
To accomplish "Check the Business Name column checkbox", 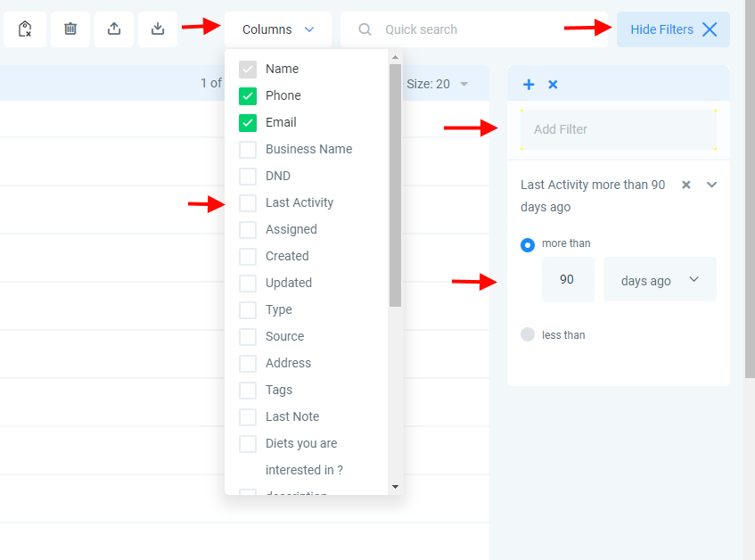I will click(248, 149).
